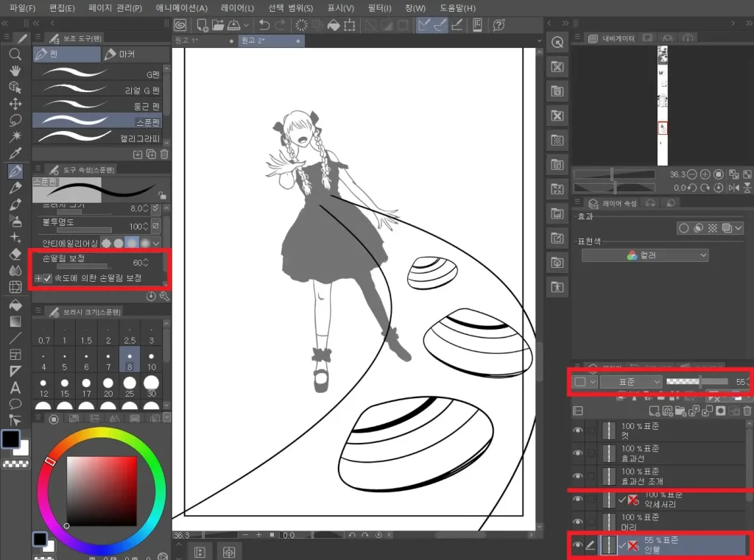Hide the 효과선 layer with eye icon

click(578, 453)
